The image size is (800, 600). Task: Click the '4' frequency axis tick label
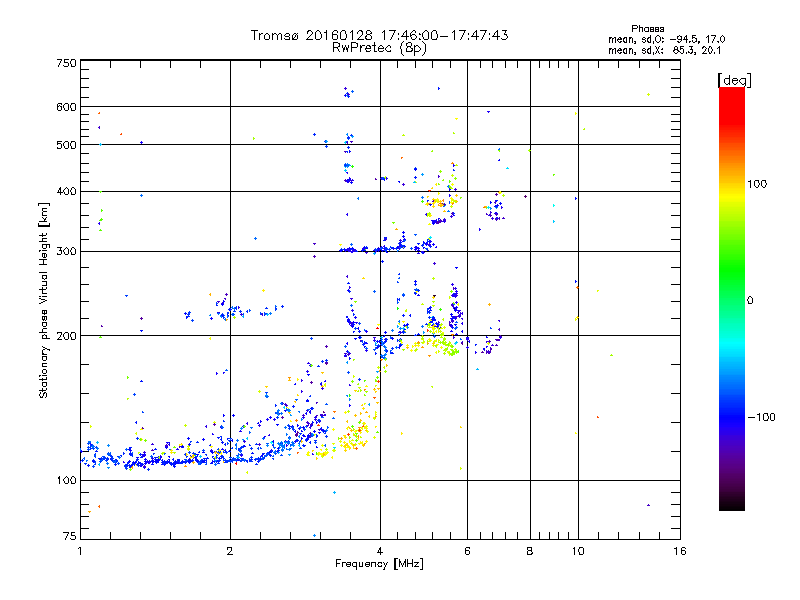[x=380, y=551]
